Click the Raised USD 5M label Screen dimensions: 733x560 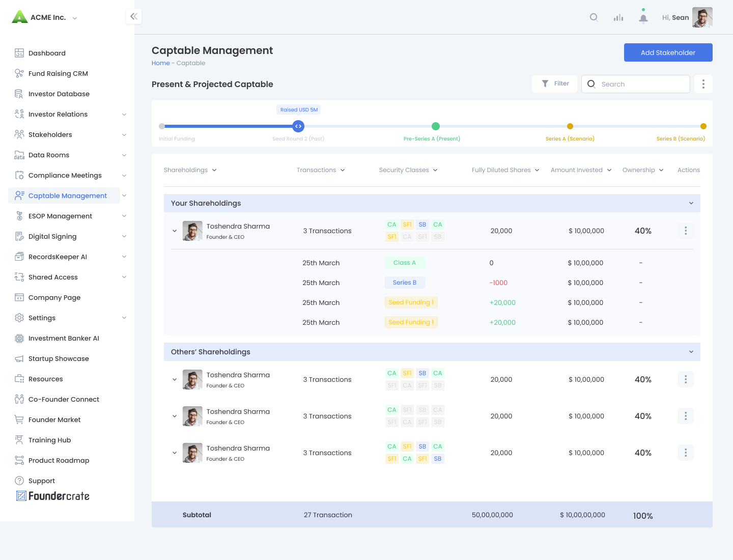(299, 109)
